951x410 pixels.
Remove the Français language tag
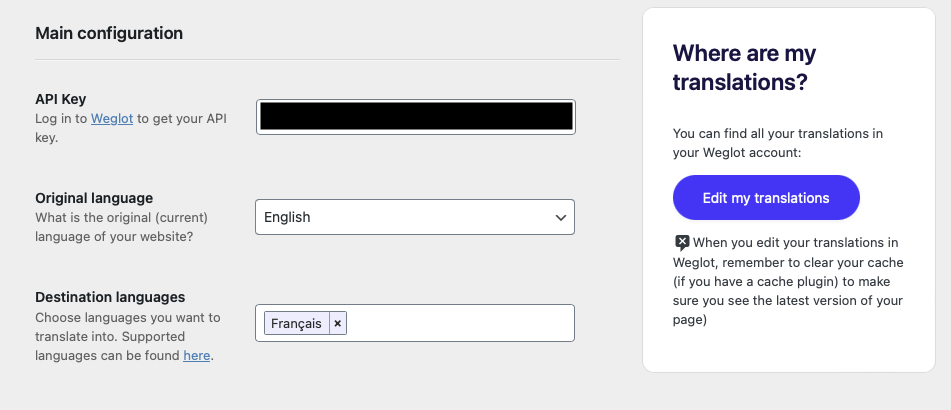[338, 324]
